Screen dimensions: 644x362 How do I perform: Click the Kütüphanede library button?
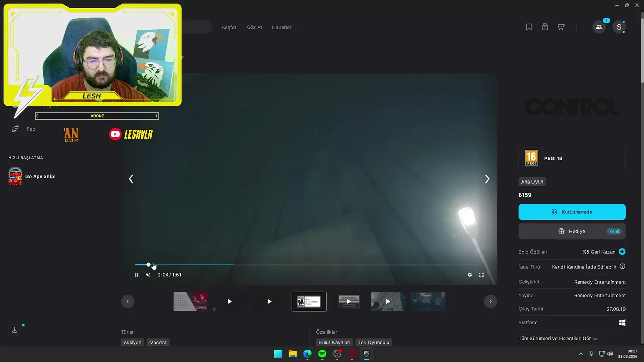(572, 212)
